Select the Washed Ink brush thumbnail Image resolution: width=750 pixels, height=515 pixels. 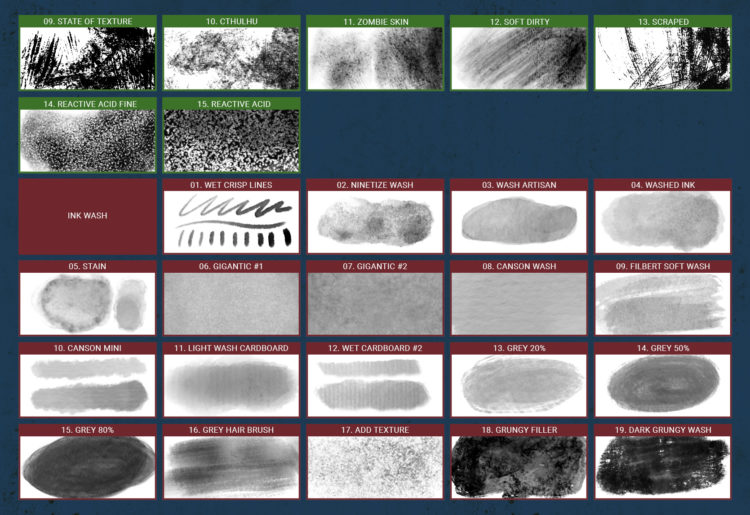pyautogui.click(x=663, y=222)
